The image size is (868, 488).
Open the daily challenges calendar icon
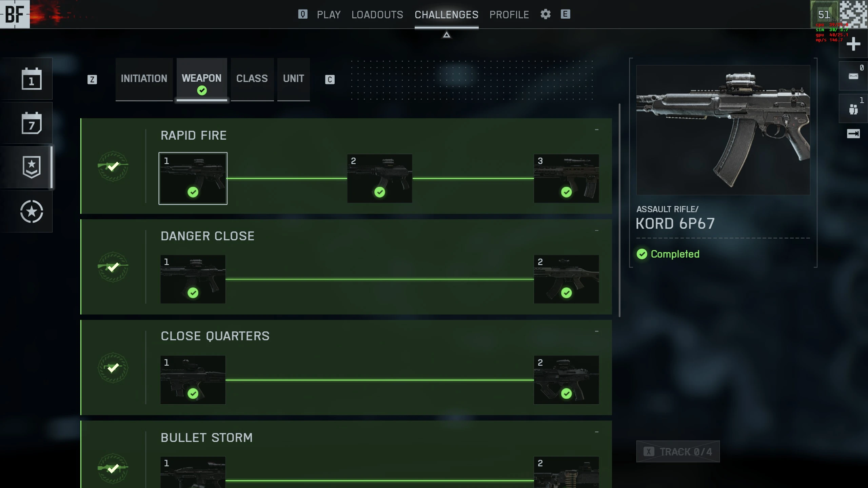click(32, 79)
